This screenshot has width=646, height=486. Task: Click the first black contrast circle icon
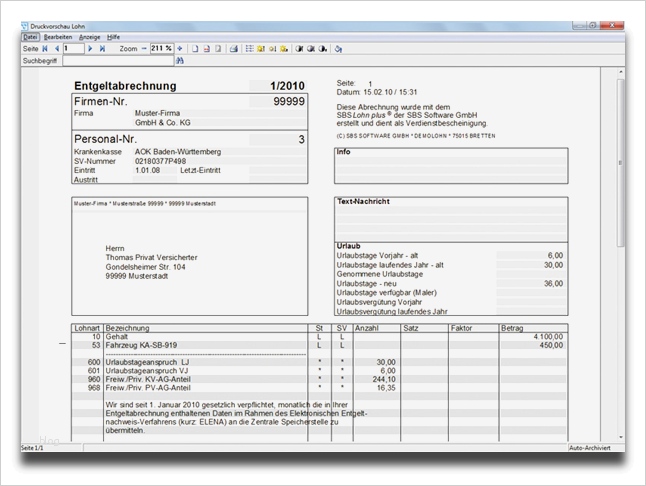coord(299,49)
